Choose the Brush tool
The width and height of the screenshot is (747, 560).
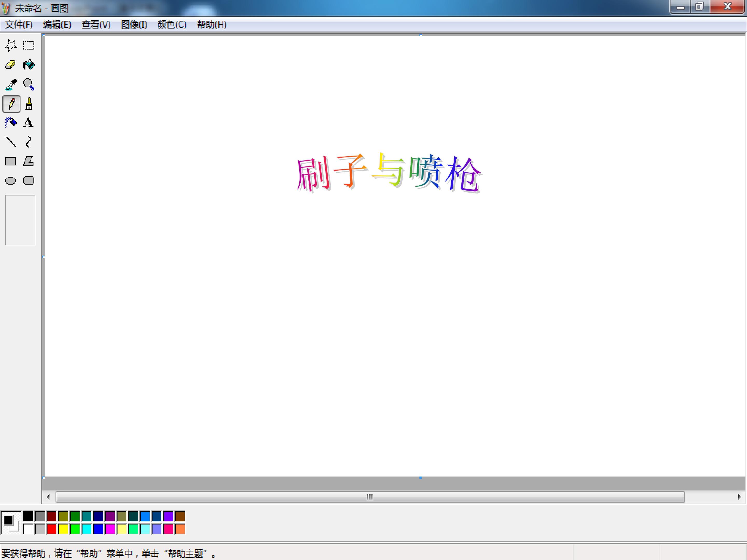point(29,104)
